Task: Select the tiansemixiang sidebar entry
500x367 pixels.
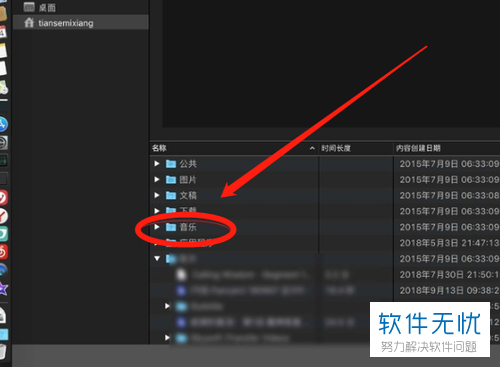Action: (x=81, y=23)
